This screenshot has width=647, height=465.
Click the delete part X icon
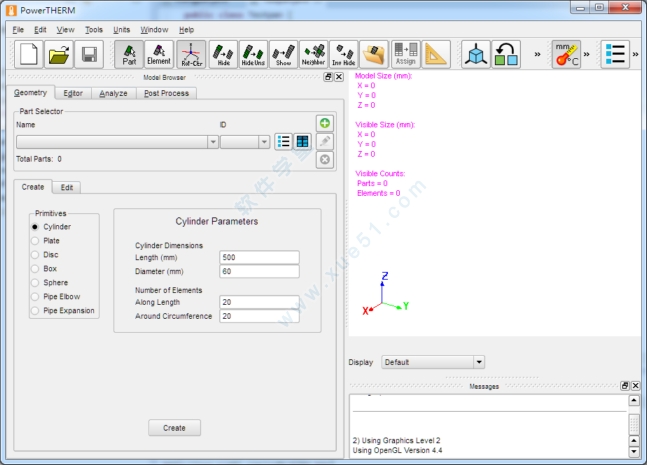point(325,159)
